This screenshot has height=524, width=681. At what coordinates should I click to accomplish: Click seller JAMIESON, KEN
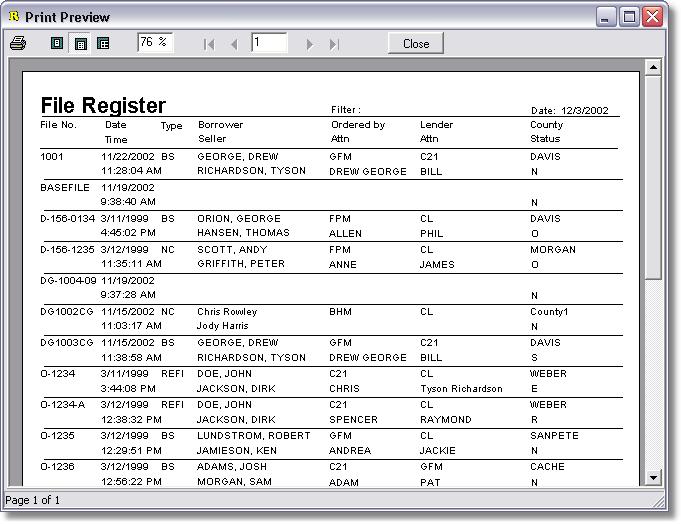[x=237, y=451]
